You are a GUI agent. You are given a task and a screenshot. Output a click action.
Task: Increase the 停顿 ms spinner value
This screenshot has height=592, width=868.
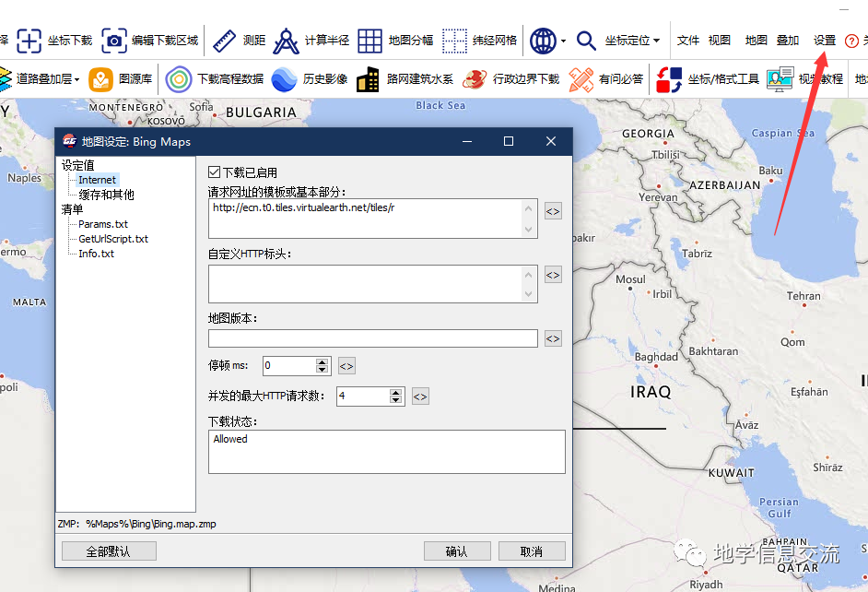(x=323, y=362)
